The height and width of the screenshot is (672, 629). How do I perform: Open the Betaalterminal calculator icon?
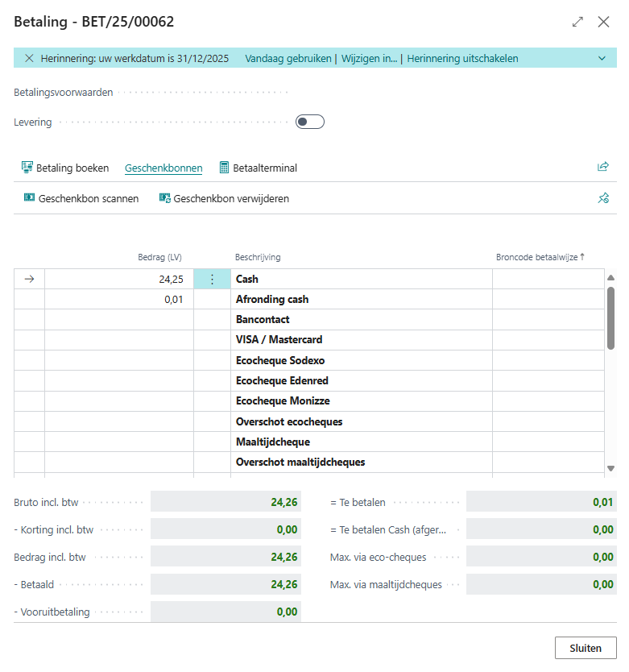point(224,168)
